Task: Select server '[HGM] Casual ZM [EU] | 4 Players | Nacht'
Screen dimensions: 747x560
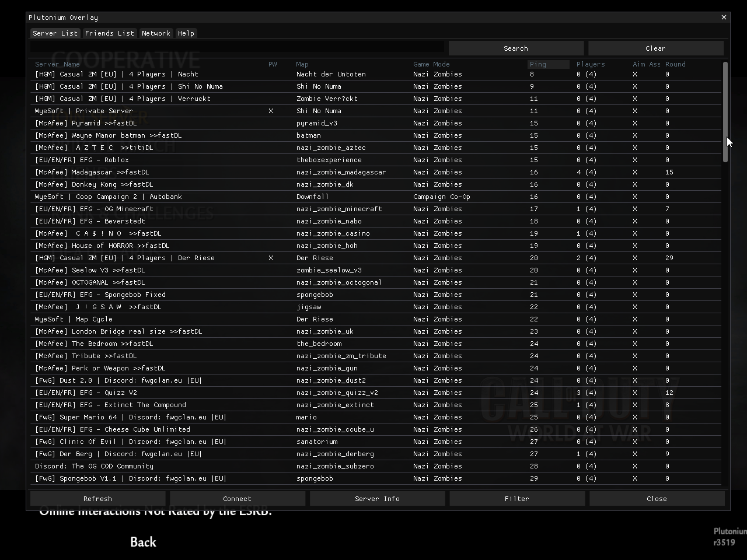Action: (376, 74)
